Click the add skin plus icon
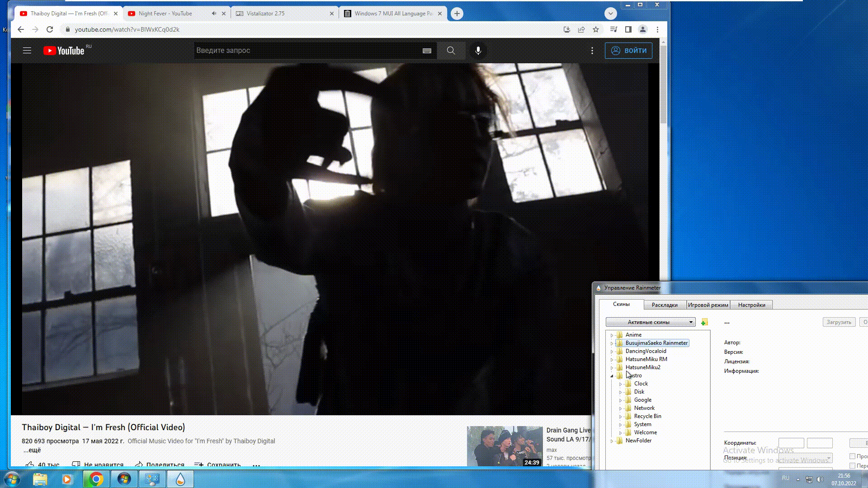868x488 pixels. click(x=704, y=322)
